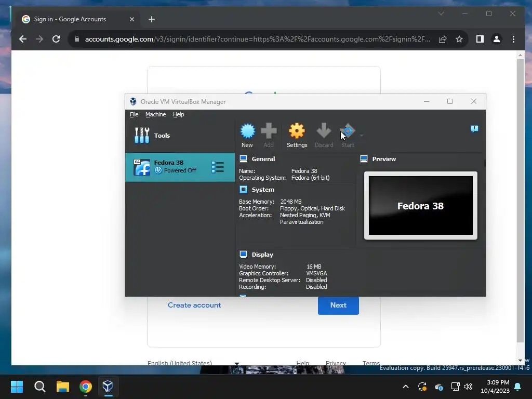Expand the Start button dropdown arrow
Screen dimensions: 532x399
point(362,136)
